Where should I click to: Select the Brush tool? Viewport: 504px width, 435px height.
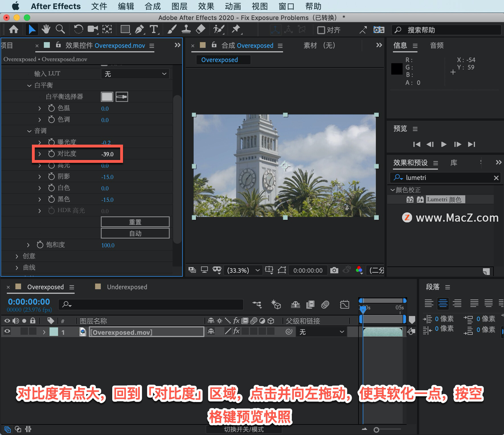[172, 30]
